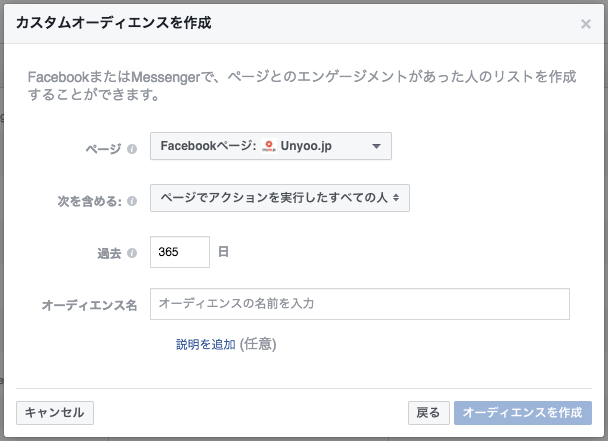Click the info icon beside 次を含める label
Screen dimensions: 608x441
point(132,201)
